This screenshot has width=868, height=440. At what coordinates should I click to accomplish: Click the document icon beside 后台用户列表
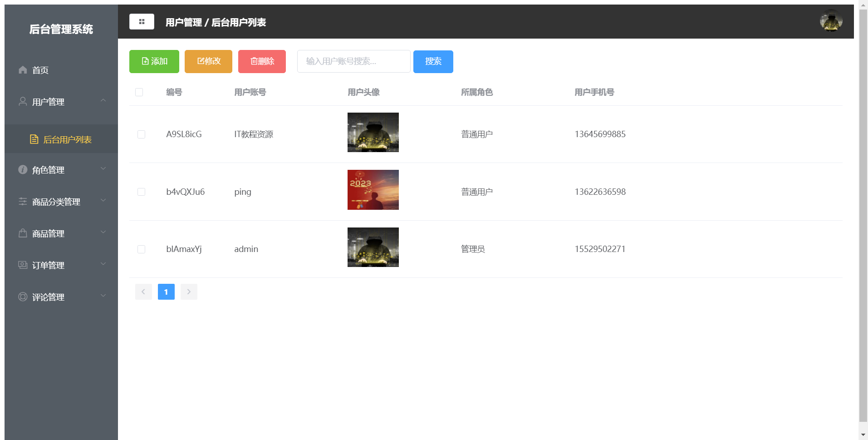tap(34, 139)
